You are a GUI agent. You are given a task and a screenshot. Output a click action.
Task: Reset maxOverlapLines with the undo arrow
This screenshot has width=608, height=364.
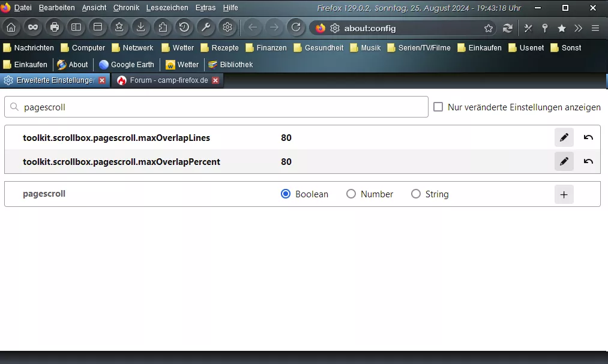coord(588,137)
